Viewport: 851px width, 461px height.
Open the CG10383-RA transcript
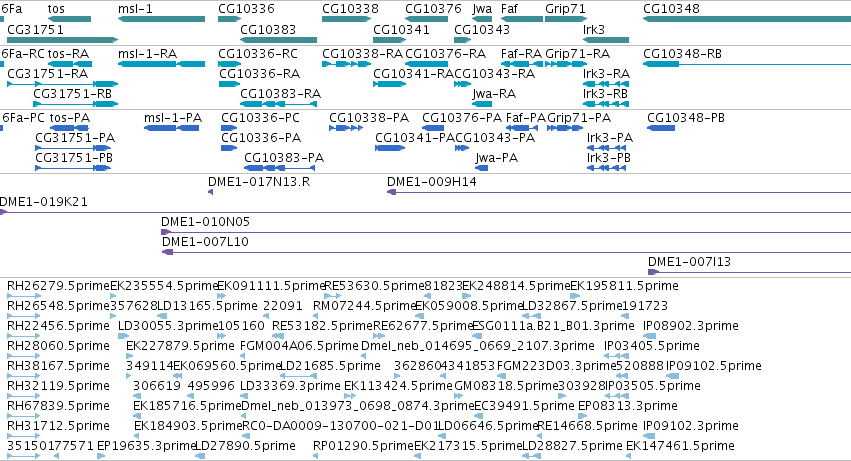278,104
